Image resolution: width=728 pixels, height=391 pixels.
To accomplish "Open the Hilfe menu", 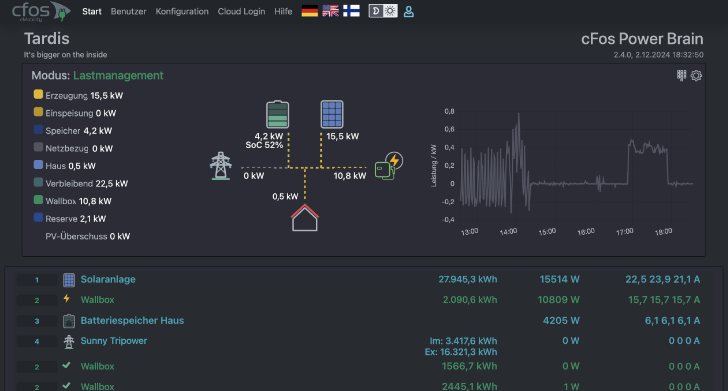I will coord(283,12).
